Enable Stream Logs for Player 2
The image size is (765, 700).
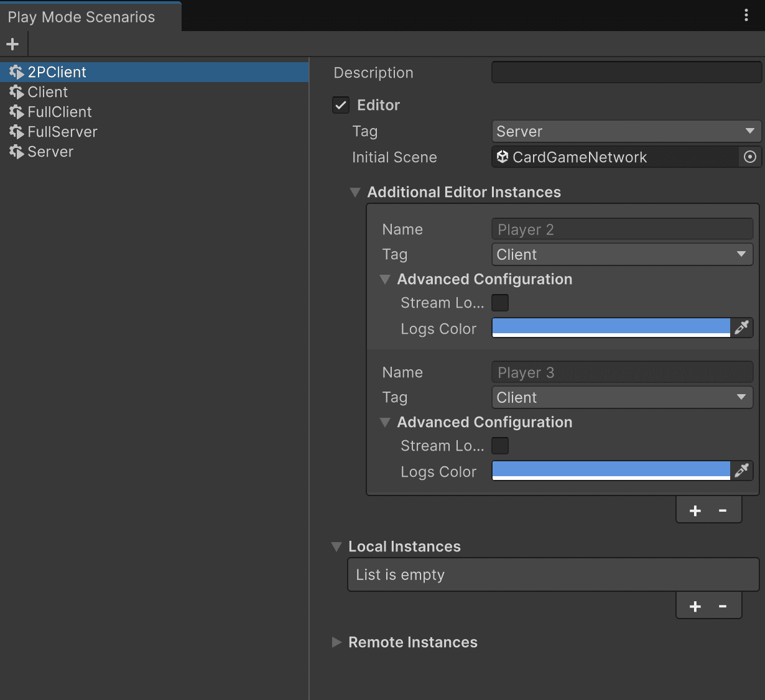coord(500,303)
